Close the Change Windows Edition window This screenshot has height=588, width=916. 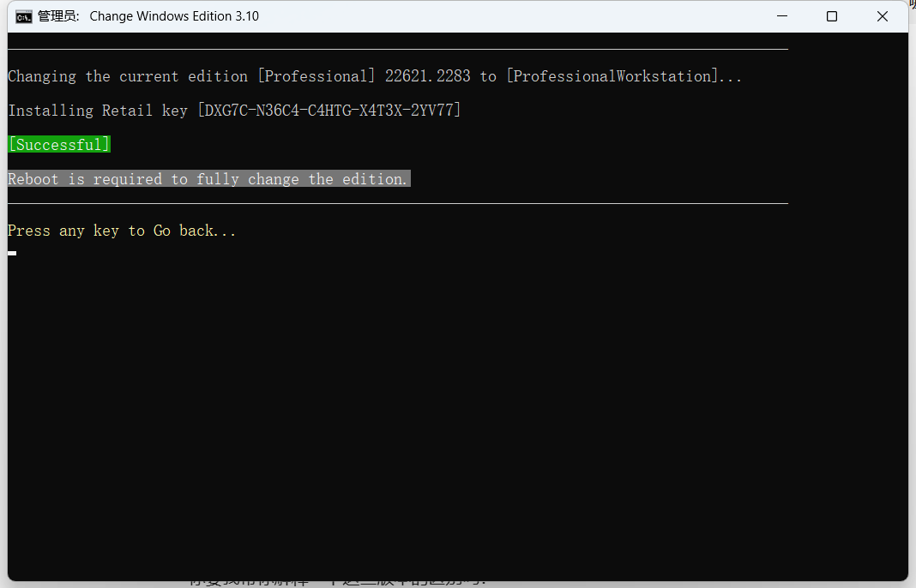point(882,16)
